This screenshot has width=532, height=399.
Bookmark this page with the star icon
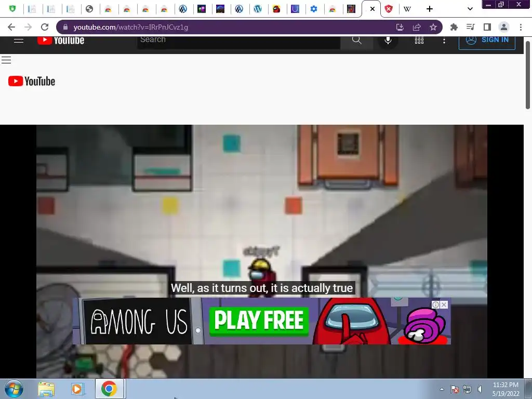click(x=433, y=27)
